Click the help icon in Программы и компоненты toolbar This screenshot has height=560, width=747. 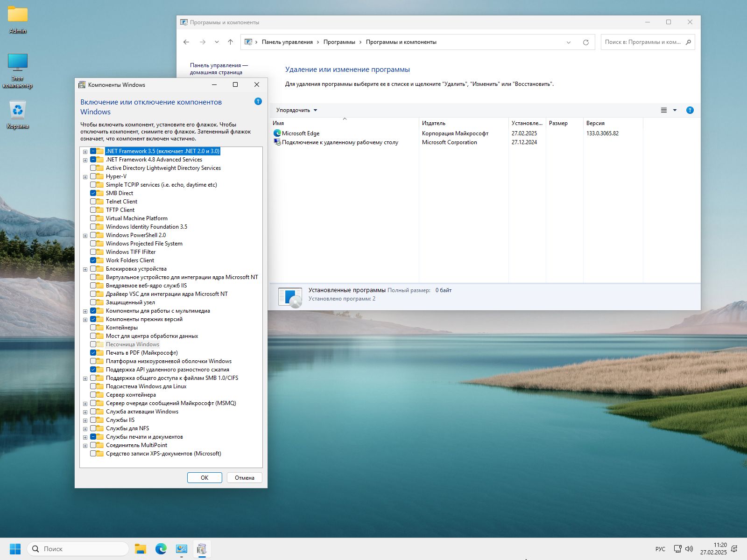[x=690, y=110]
